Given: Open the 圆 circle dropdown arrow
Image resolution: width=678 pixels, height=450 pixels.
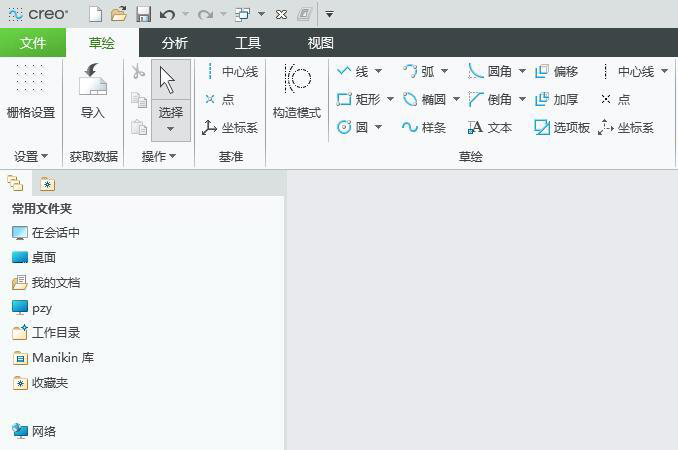Looking at the screenshot, I should pyautogui.click(x=378, y=127).
